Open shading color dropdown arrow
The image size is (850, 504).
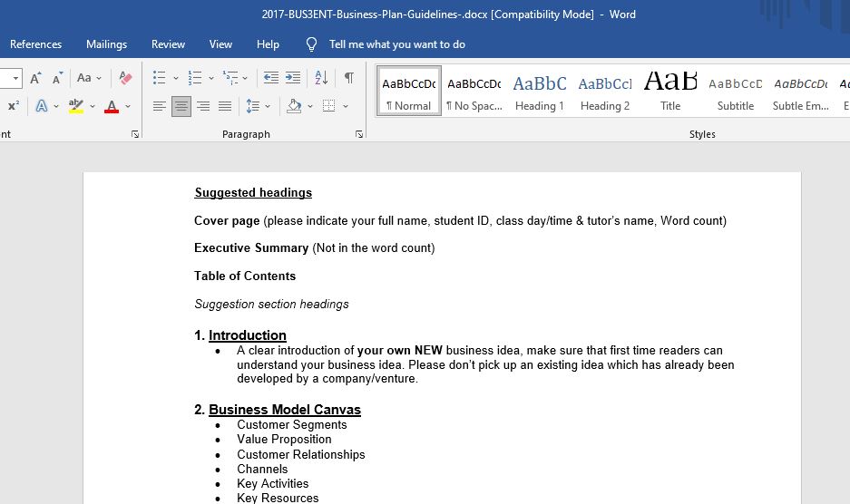click(310, 106)
